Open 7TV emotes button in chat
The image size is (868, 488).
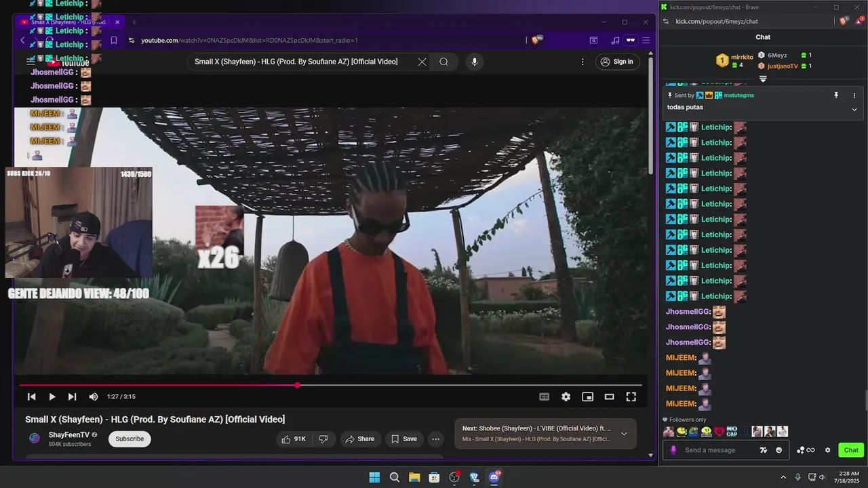[x=764, y=450]
